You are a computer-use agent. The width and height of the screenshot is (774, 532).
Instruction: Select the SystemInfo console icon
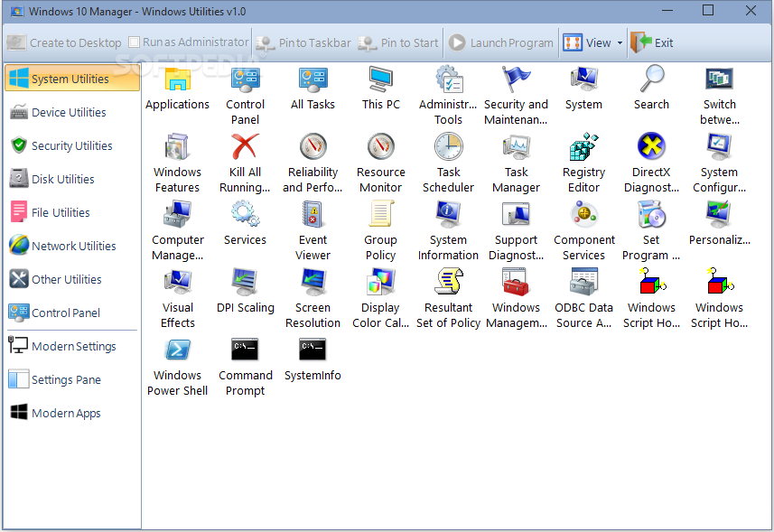(x=312, y=350)
